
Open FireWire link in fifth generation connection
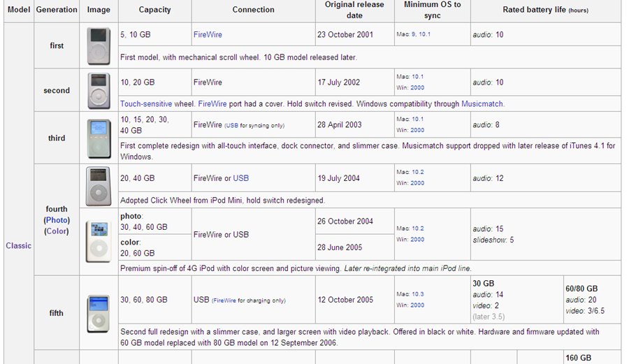(x=224, y=300)
